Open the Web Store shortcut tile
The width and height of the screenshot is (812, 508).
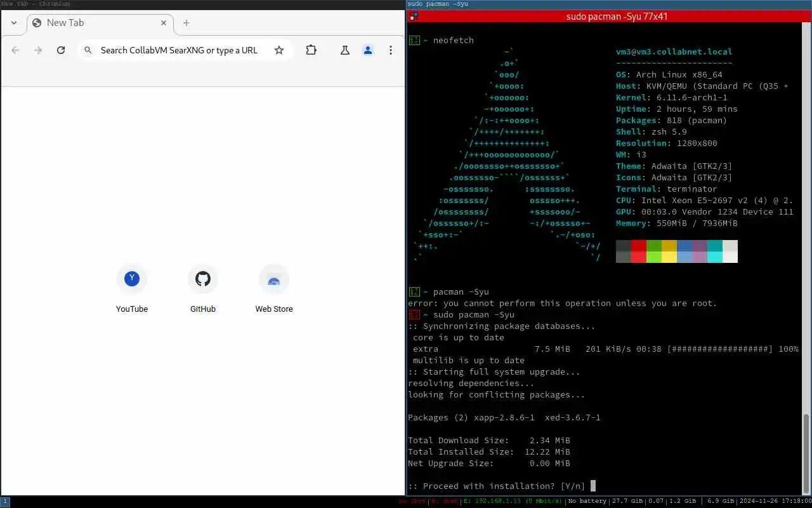click(x=274, y=289)
